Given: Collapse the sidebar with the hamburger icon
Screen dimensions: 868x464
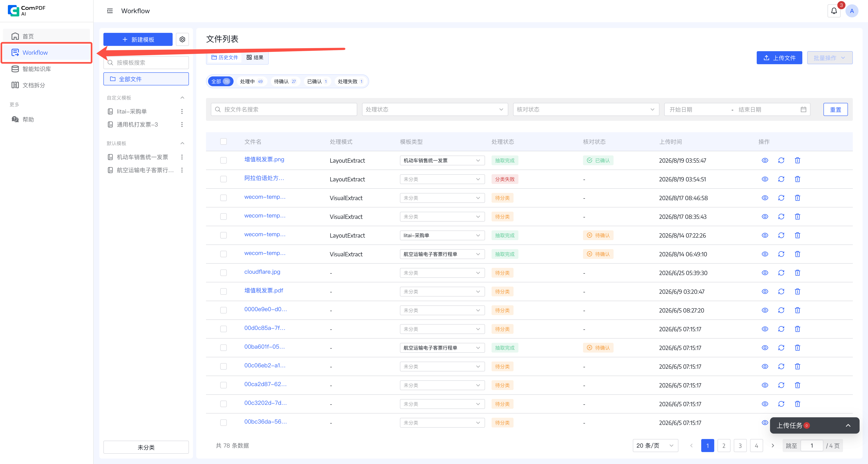Looking at the screenshot, I should pyautogui.click(x=110, y=11).
